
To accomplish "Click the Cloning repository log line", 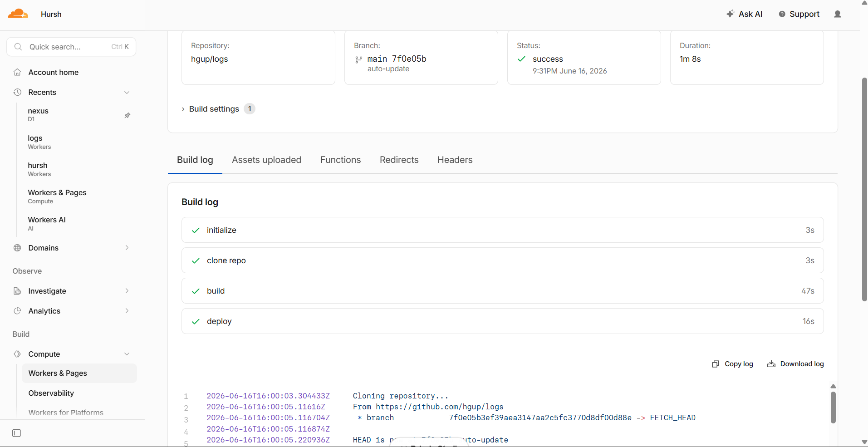I will [400, 396].
